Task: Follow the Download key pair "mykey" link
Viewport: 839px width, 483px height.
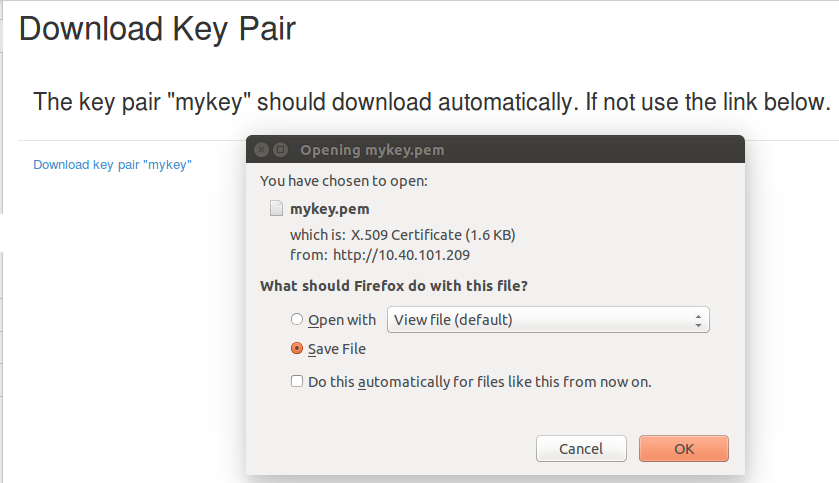Action: [112, 164]
